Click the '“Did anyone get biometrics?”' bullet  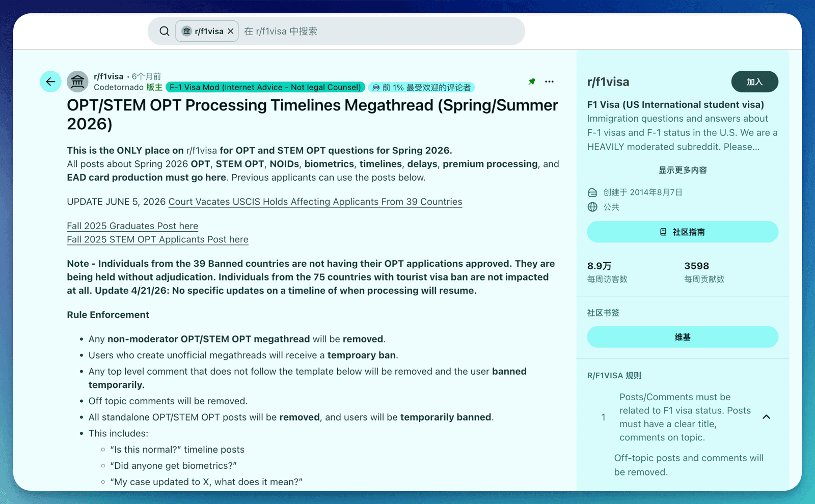pyautogui.click(x=173, y=466)
